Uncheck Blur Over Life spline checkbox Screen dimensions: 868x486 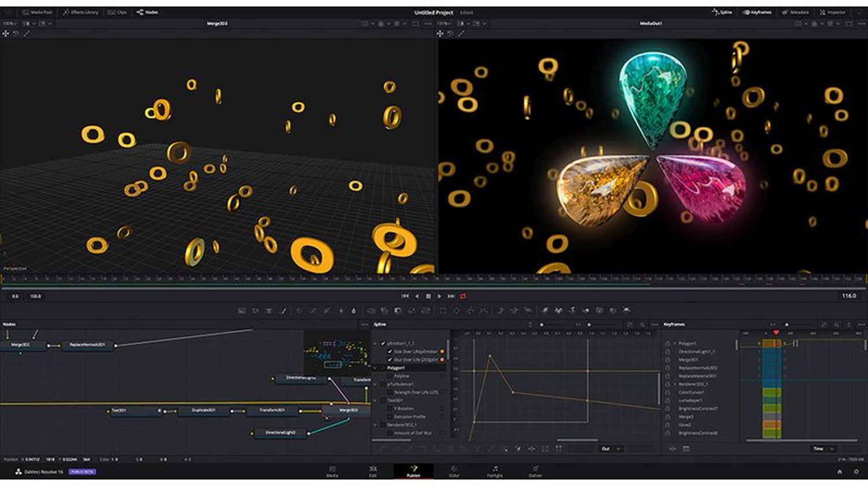390,360
